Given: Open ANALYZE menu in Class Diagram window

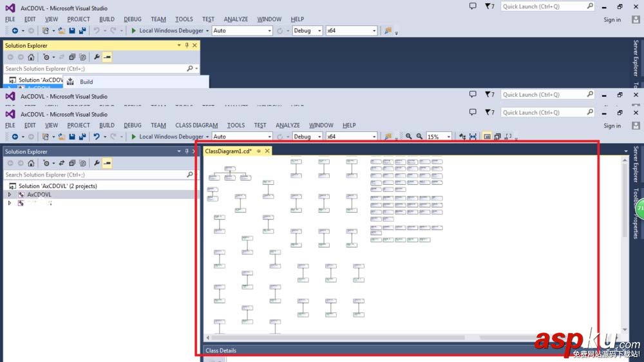Looking at the screenshot, I should coord(287,126).
